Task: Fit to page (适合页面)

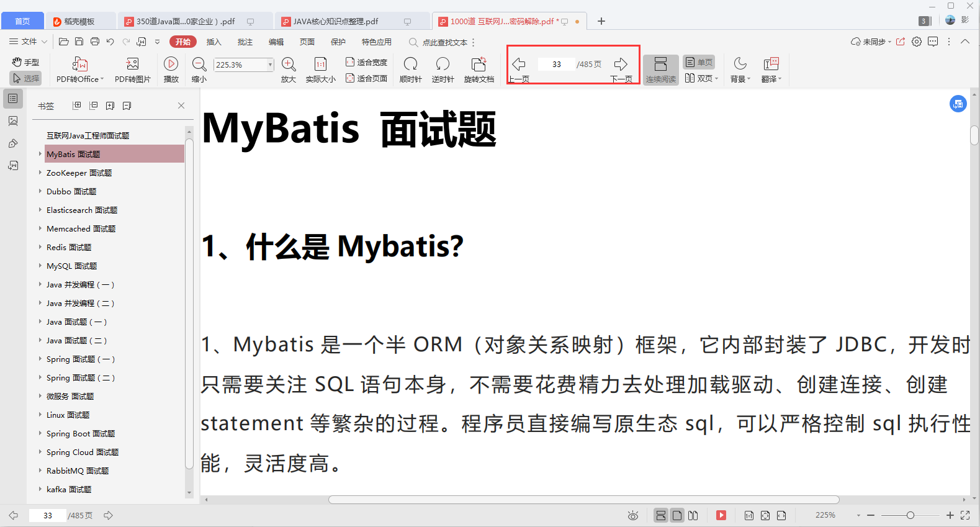Action: click(x=366, y=78)
